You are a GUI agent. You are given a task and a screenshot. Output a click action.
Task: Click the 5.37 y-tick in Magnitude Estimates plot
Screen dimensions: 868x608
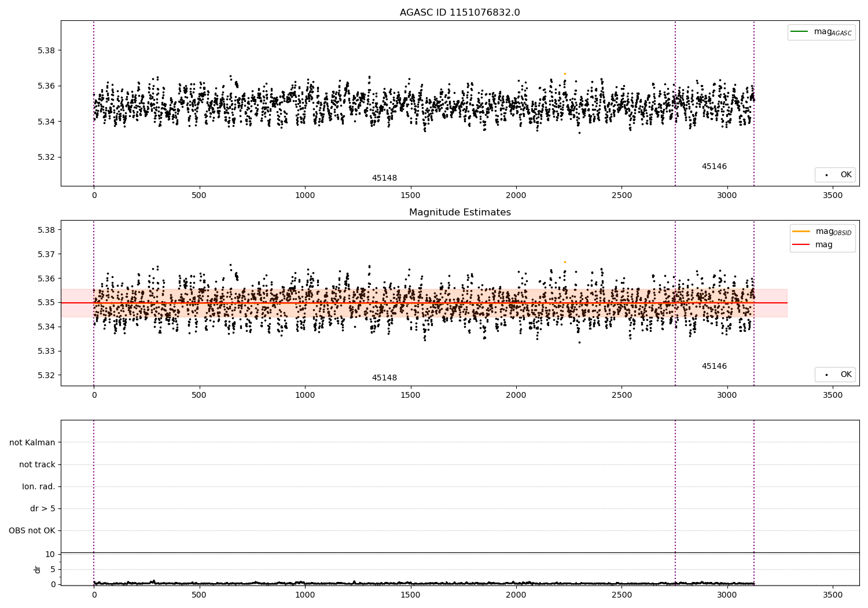(46, 255)
